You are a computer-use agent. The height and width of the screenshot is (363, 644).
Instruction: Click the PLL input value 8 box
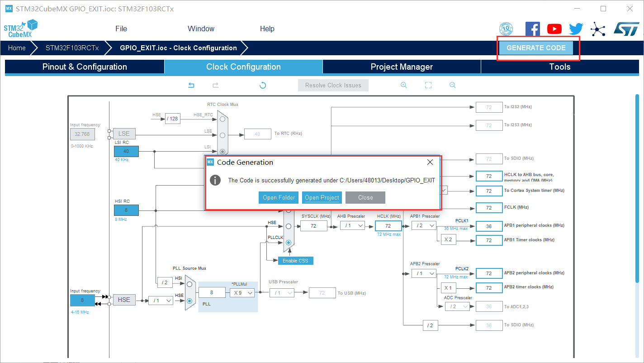[212, 293]
